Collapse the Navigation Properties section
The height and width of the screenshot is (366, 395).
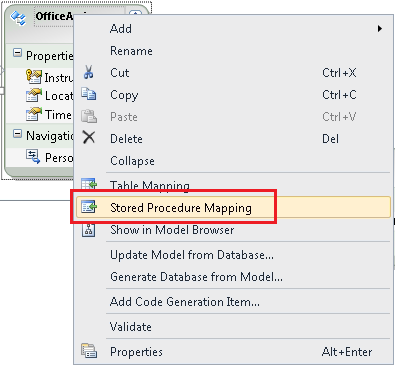[17, 134]
